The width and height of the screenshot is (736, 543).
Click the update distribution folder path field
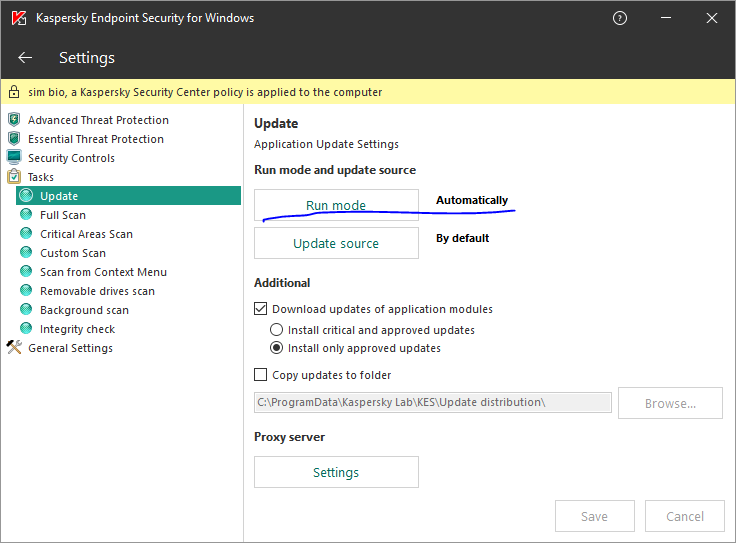(432, 402)
